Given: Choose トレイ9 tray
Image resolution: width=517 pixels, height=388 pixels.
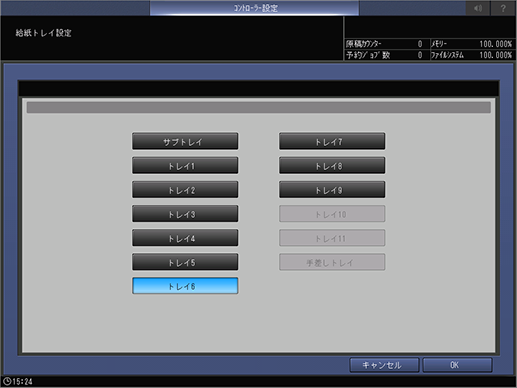Looking at the screenshot, I should coord(332,190).
